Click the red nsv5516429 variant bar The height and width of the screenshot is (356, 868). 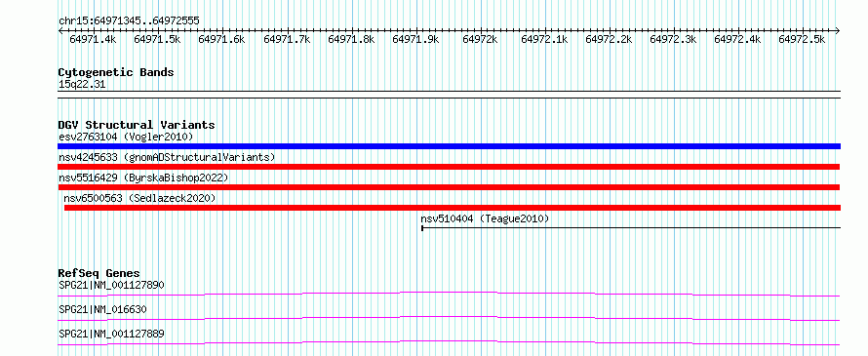tap(449, 187)
